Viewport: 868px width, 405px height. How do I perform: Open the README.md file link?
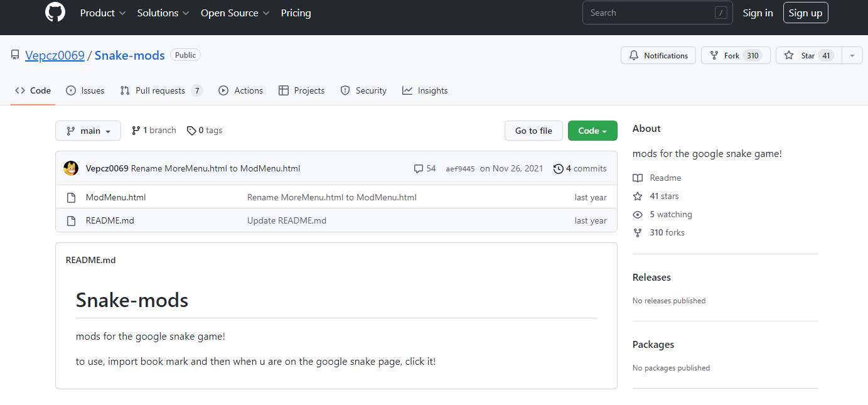[110, 220]
